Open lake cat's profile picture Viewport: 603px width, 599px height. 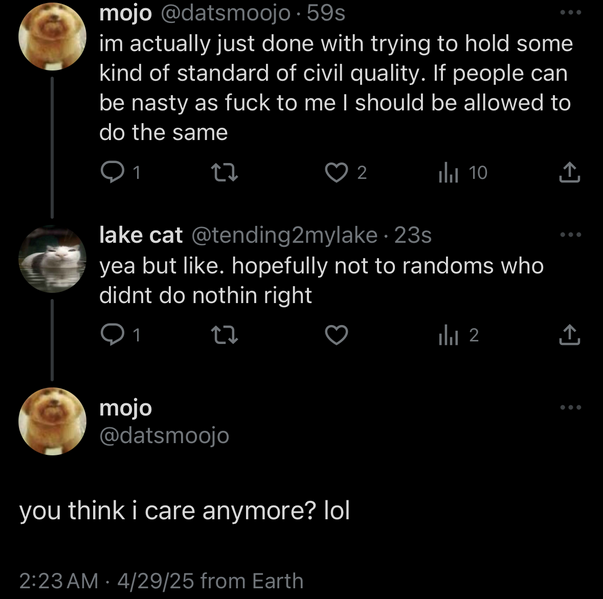point(55,260)
